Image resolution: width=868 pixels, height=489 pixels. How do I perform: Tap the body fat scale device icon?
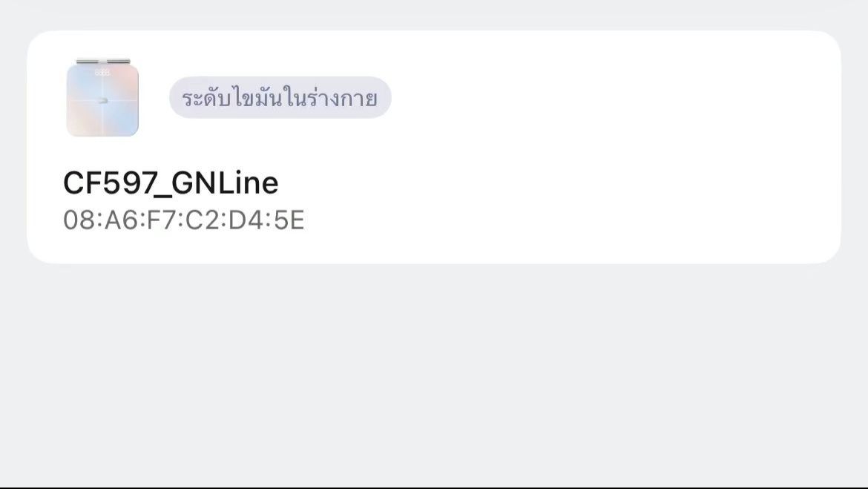pyautogui.click(x=102, y=99)
